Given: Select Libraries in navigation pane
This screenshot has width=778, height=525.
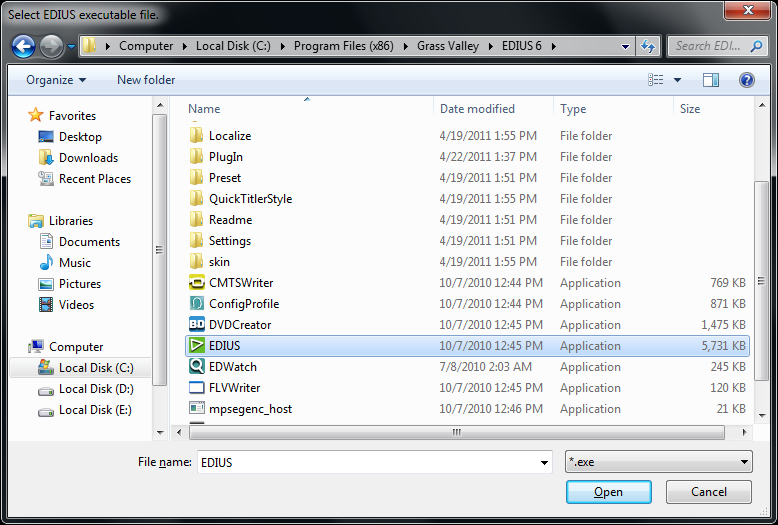Looking at the screenshot, I should pyautogui.click(x=71, y=221).
